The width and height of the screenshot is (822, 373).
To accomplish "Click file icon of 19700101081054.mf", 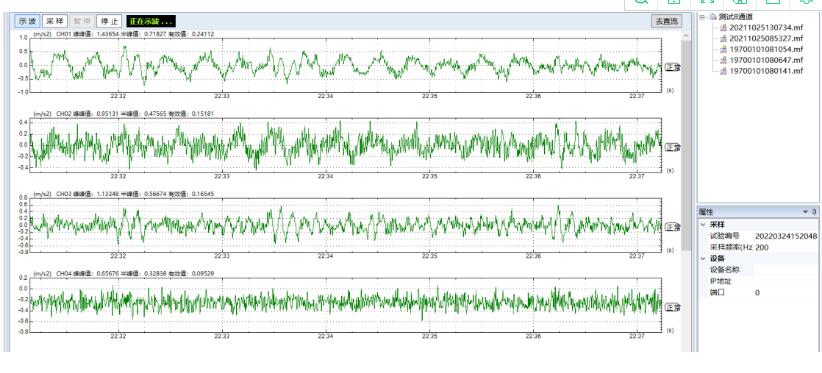I will click(x=723, y=49).
